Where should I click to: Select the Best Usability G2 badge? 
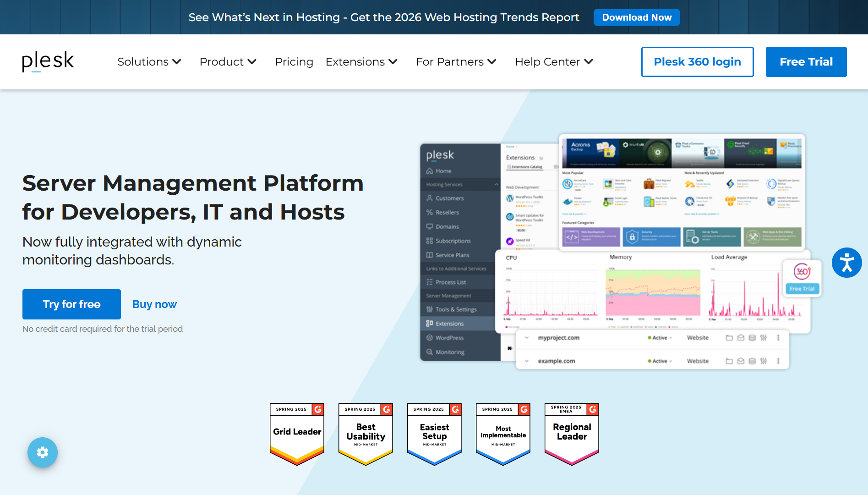click(366, 434)
